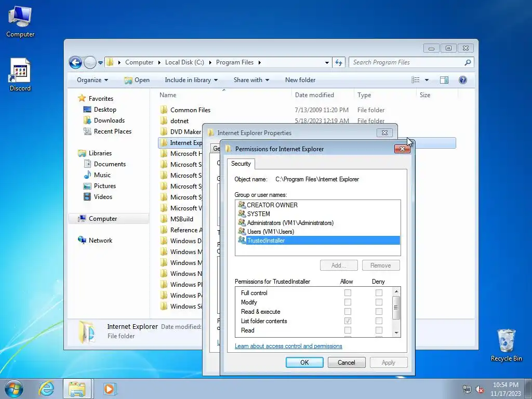This screenshot has width=532, height=399.
Task: Select the MSBuild folder icon
Action: click(x=164, y=219)
